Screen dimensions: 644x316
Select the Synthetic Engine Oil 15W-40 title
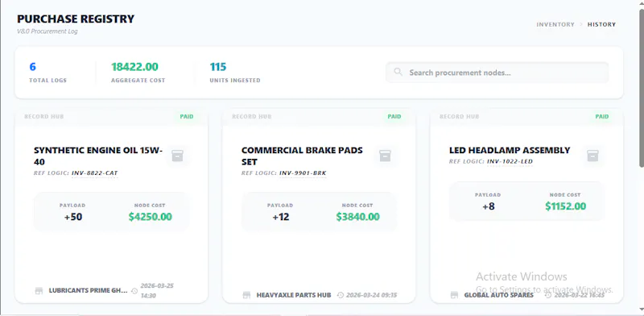[98, 156]
